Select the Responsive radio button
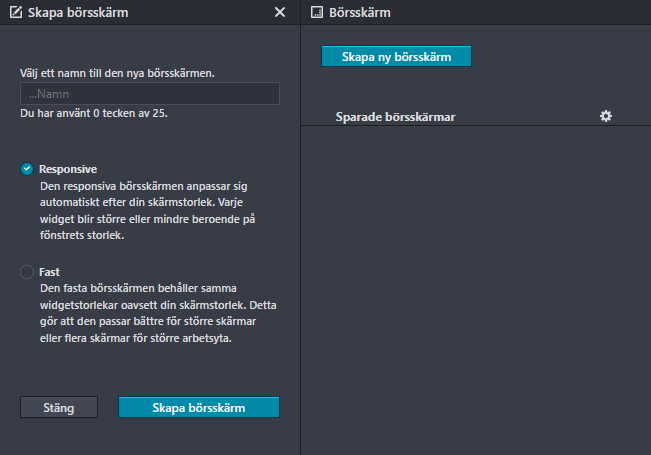Screen dimensions: 651x455 pos(27,169)
